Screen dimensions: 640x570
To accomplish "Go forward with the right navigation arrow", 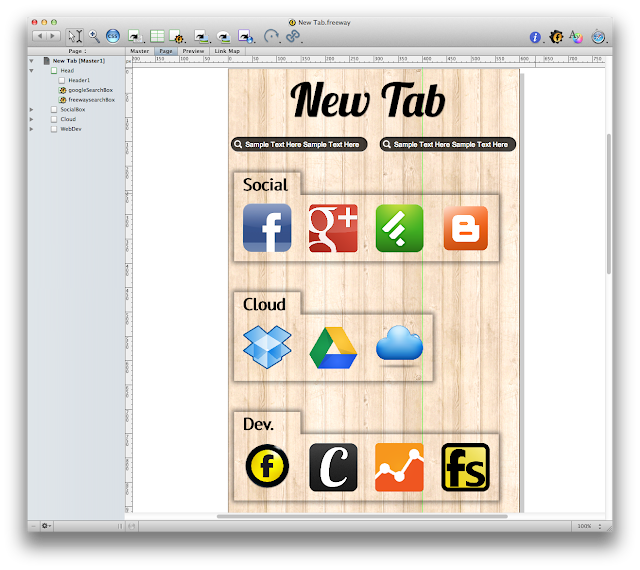I will point(53,36).
